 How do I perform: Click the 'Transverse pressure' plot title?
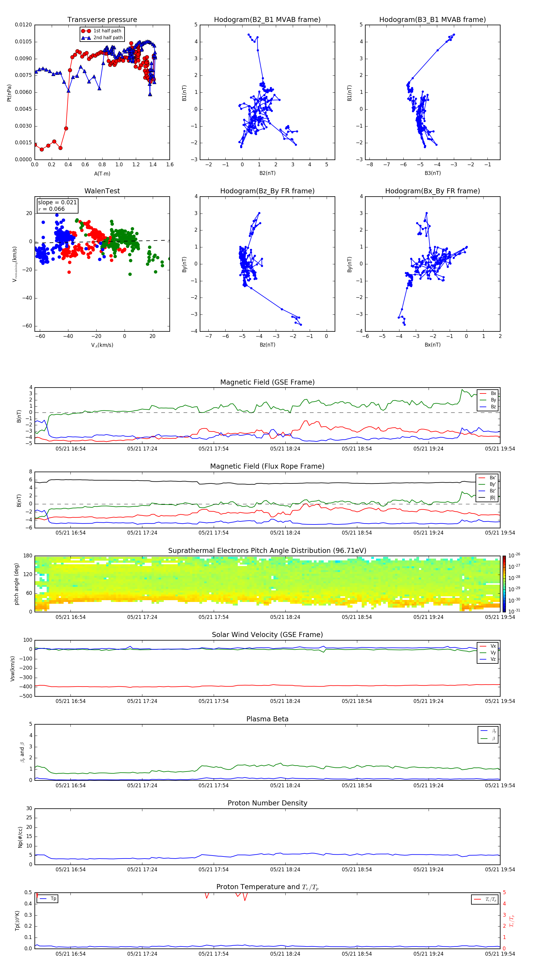(102, 19)
